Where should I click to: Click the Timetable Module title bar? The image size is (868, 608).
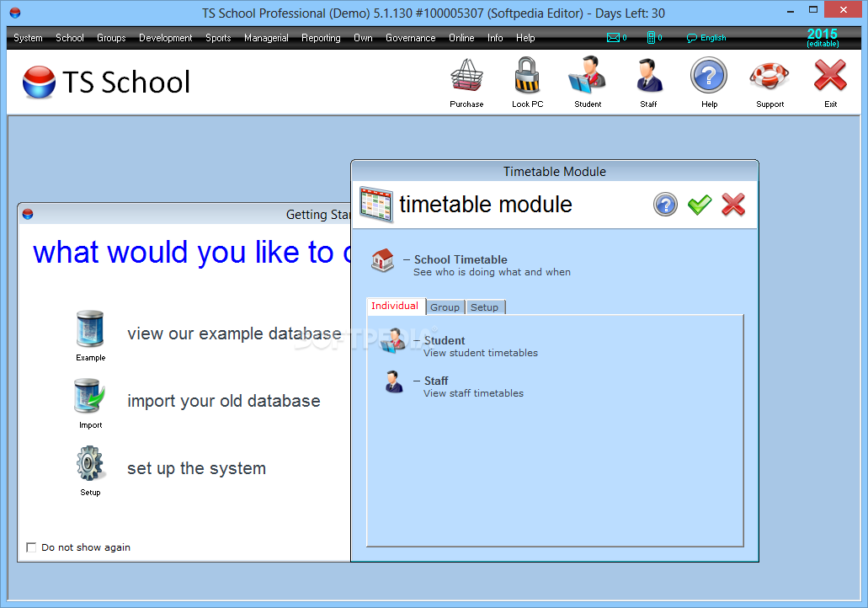click(554, 172)
